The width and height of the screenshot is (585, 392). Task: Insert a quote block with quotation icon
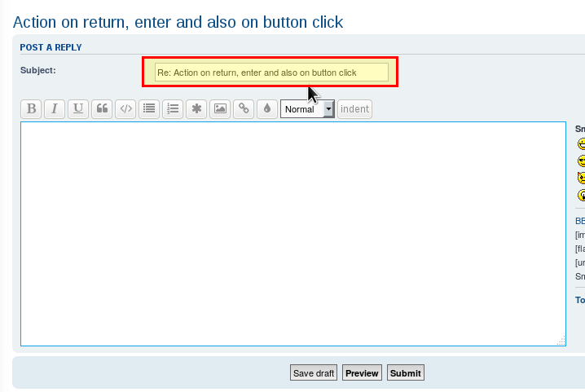(x=102, y=109)
